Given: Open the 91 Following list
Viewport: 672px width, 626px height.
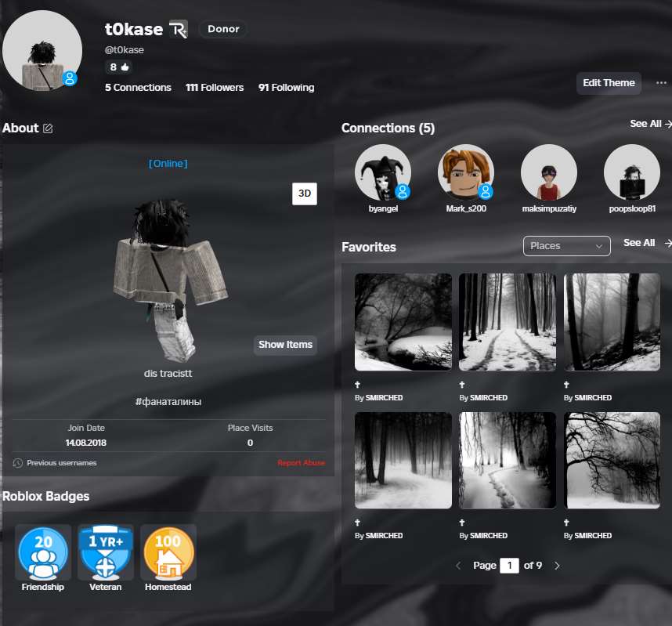Looking at the screenshot, I should 286,88.
